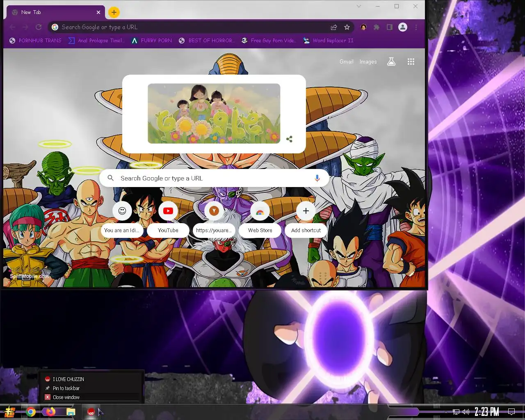This screenshot has height=420, width=525.
Task: Open the Windows Start button
Action: click(10, 412)
